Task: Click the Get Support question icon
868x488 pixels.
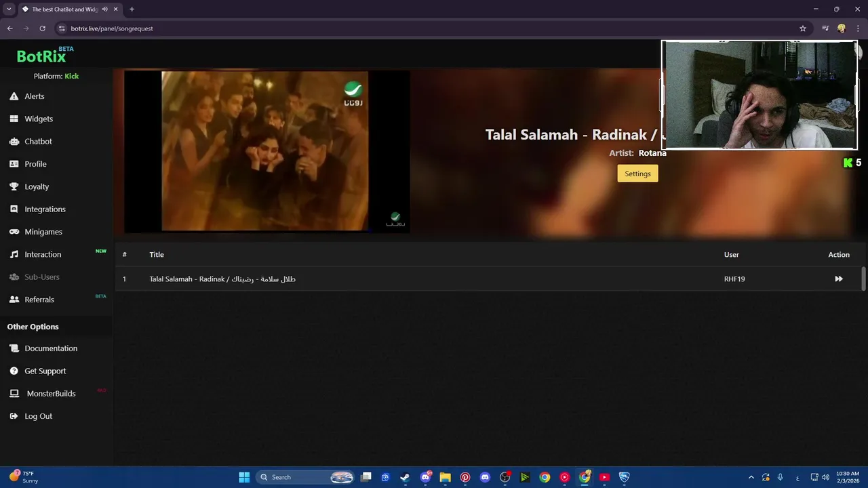Action: pos(14,371)
